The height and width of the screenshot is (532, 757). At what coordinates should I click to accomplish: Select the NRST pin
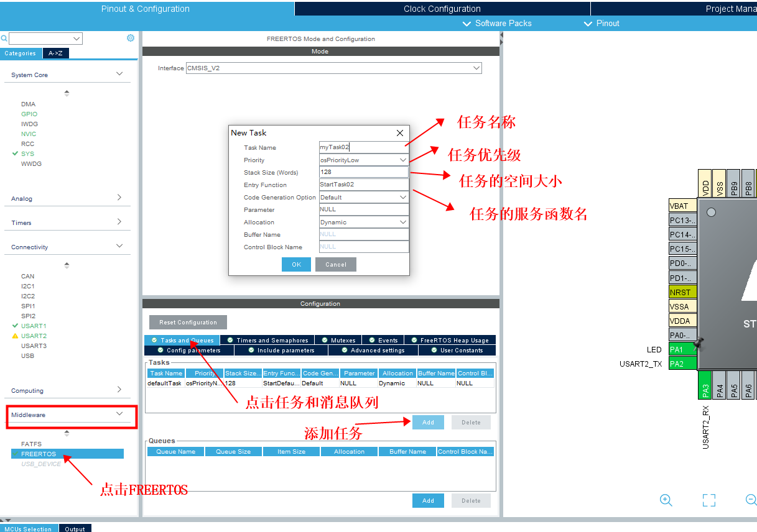683,292
